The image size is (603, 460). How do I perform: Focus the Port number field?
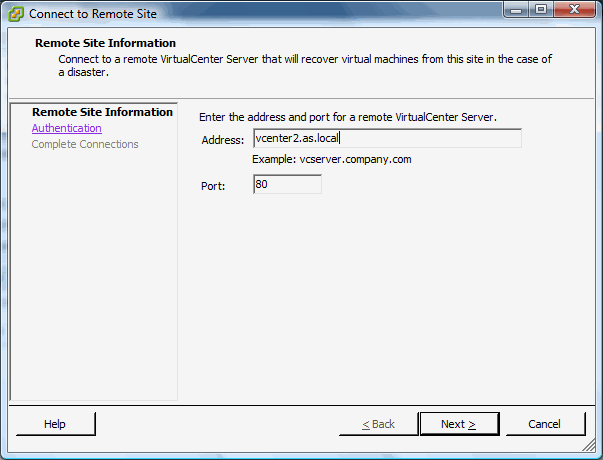tap(287, 184)
